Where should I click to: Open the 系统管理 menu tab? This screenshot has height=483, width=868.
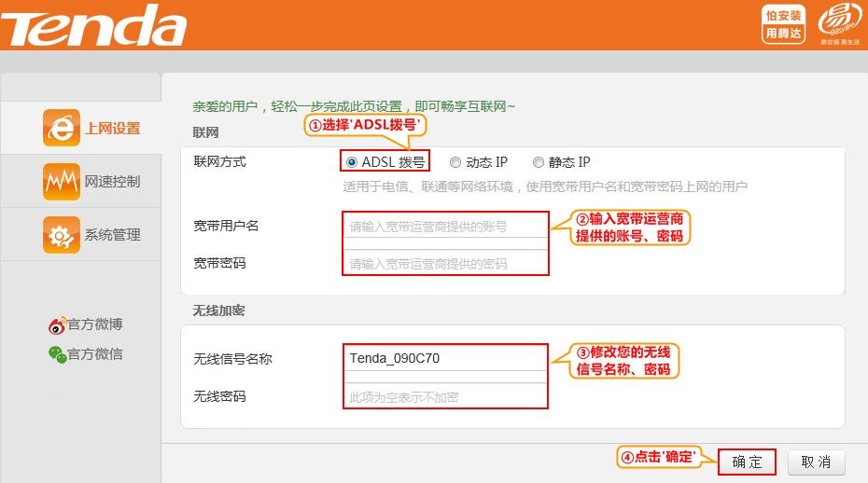[112, 235]
